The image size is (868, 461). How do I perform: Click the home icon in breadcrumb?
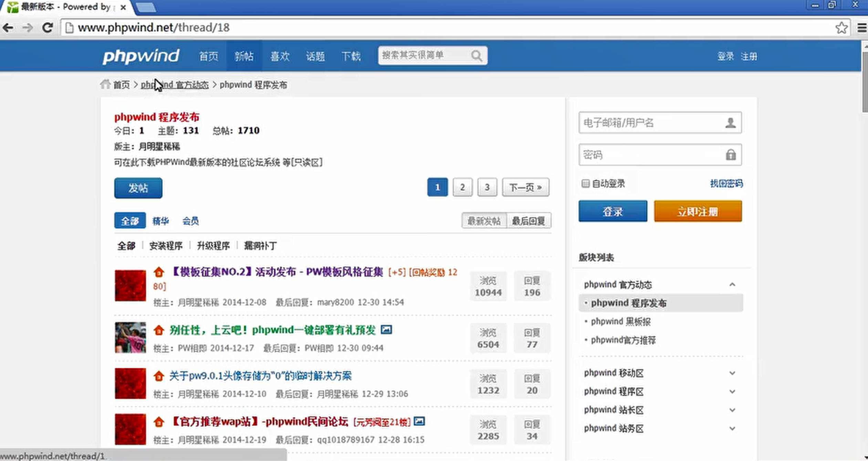click(x=105, y=84)
